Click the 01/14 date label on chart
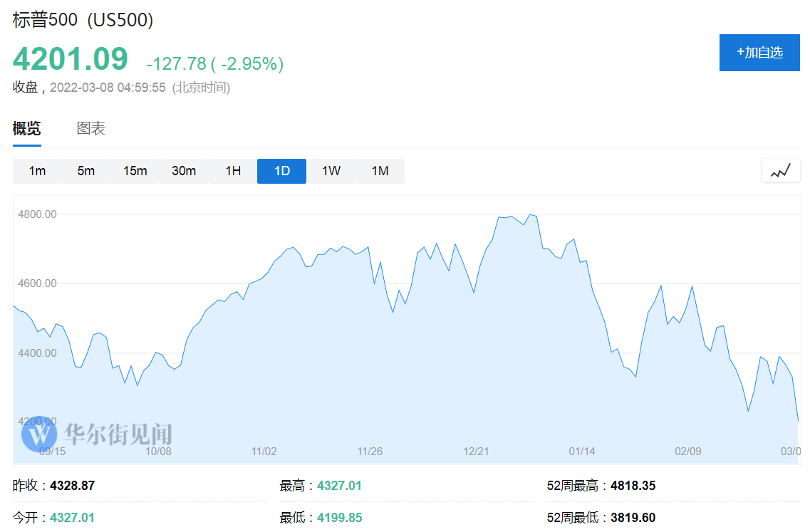The width and height of the screenshot is (810, 532). click(x=581, y=452)
